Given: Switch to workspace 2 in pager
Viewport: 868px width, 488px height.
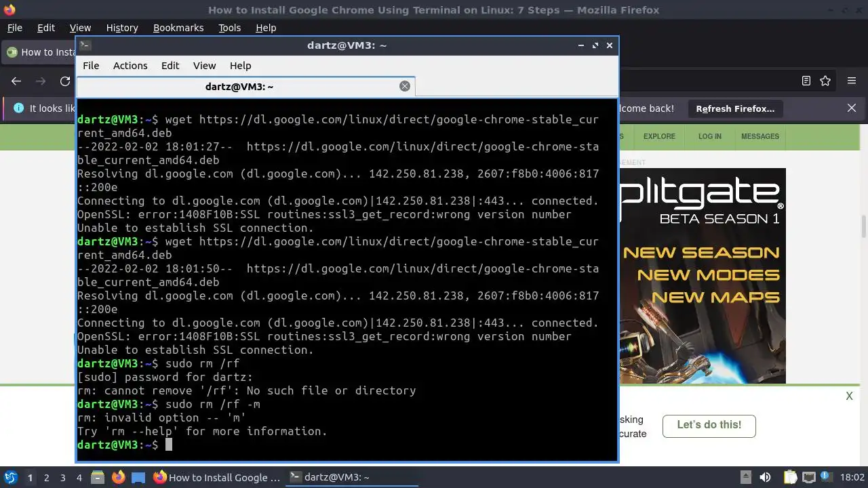Looking at the screenshot, I should 46,477.
